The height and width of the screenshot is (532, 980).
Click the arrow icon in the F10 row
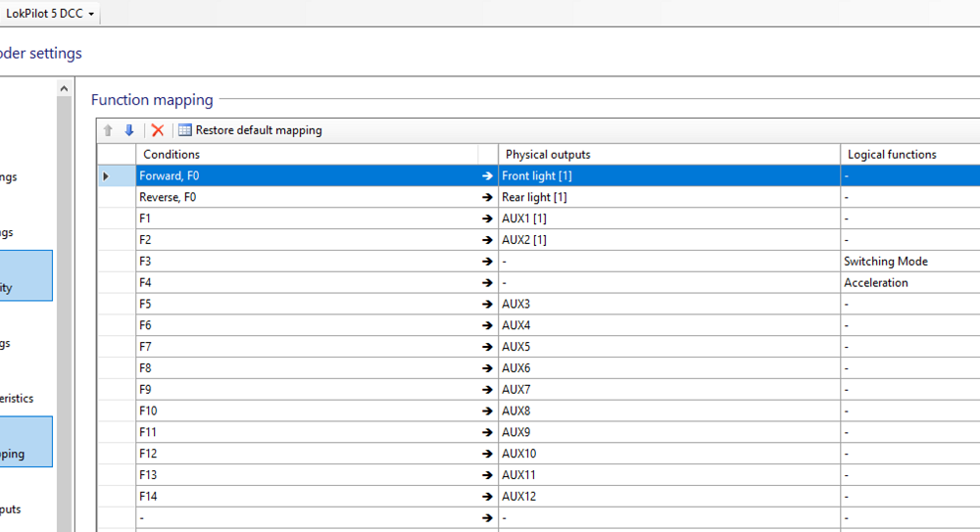click(x=487, y=411)
